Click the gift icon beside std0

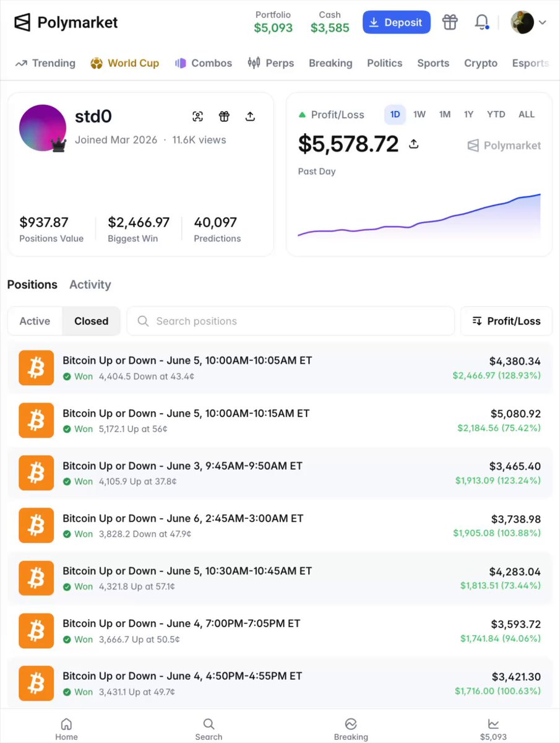[x=224, y=116]
